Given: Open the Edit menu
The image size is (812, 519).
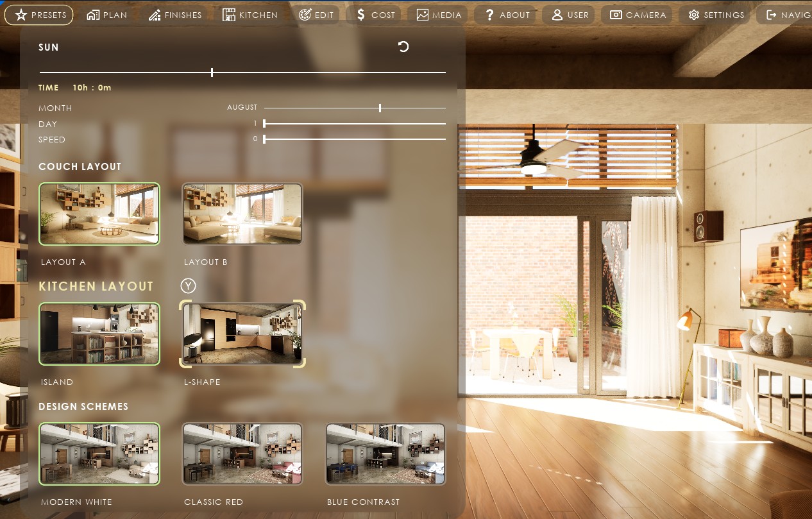Looking at the screenshot, I should click(x=316, y=15).
